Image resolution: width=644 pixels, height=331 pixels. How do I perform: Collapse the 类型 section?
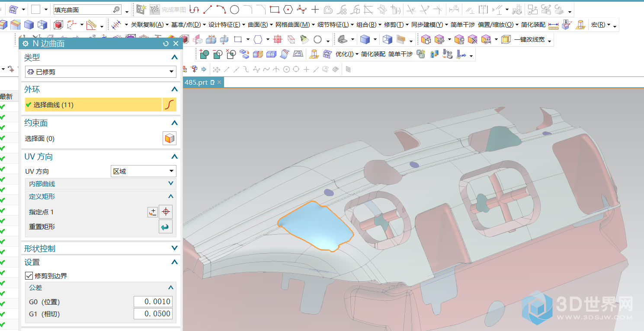click(174, 57)
